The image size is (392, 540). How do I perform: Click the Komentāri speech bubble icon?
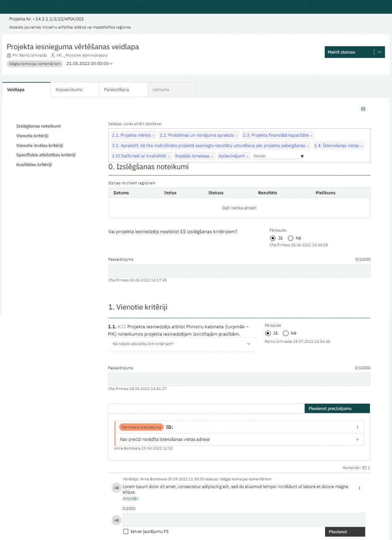(364, 468)
